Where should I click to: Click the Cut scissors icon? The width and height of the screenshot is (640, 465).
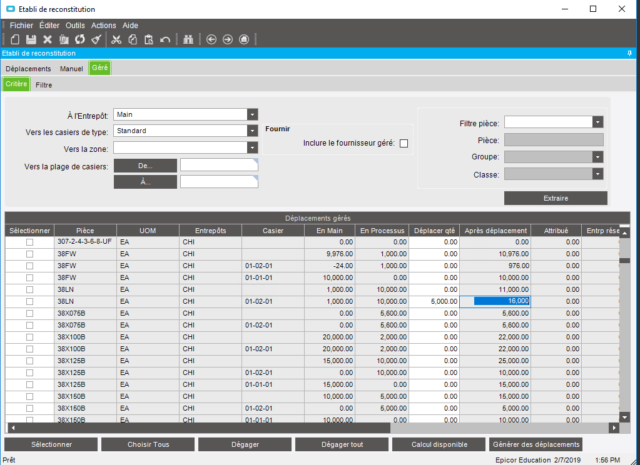[x=116, y=40]
